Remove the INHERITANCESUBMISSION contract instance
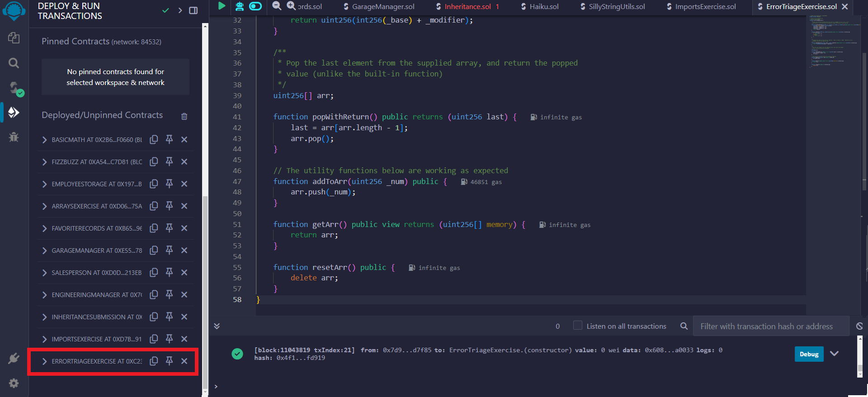Viewport: 868px width, 397px height. (184, 317)
